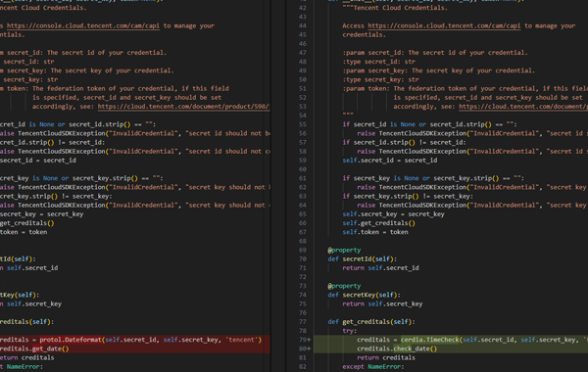Select line number 55 in the gutter

303,124
